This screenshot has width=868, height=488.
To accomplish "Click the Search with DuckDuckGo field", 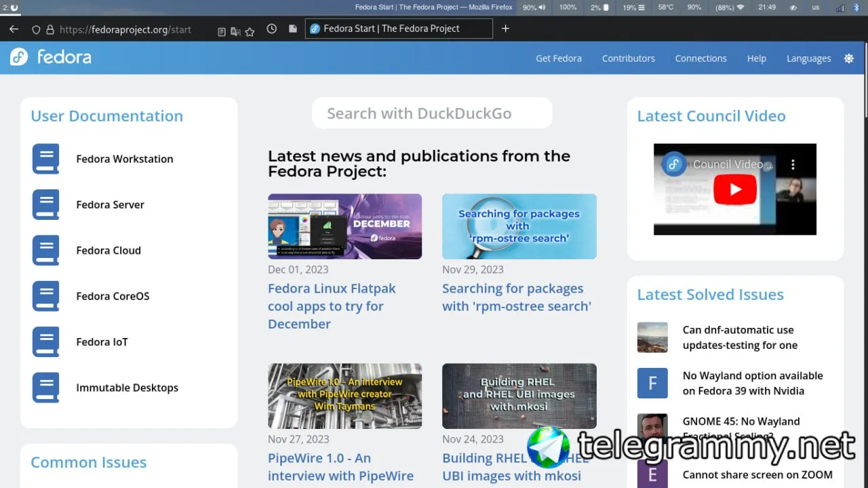I will click(432, 113).
